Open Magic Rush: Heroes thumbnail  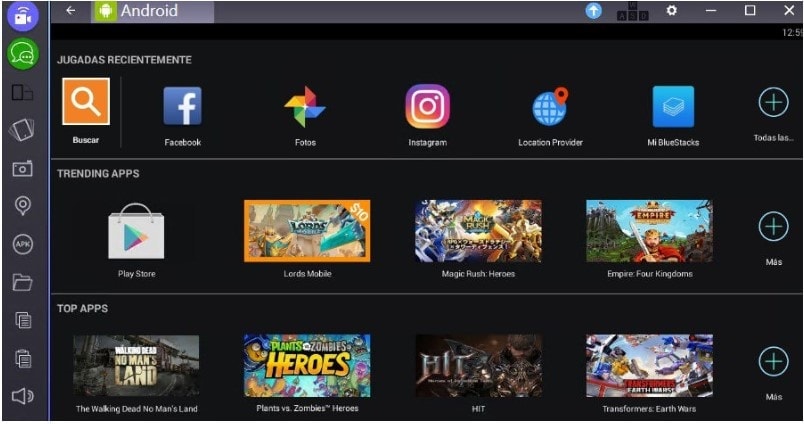[478, 231]
